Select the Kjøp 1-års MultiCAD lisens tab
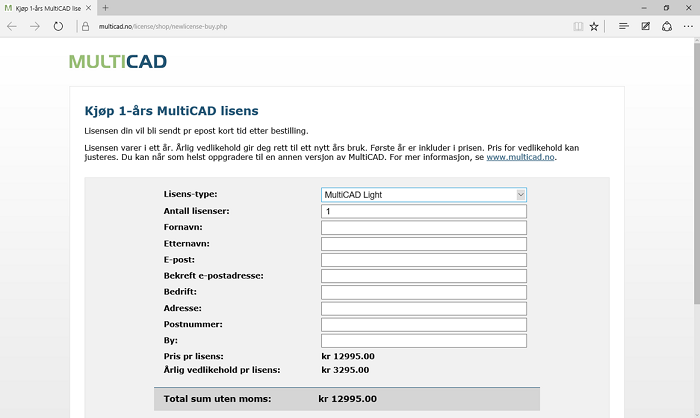The height and width of the screenshot is (418, 700). 48,8
